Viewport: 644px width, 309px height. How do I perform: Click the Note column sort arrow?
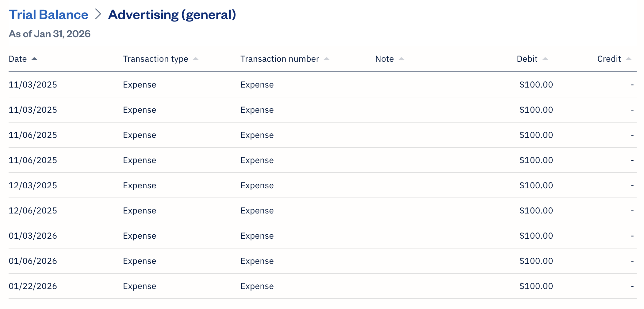point(402,59)
